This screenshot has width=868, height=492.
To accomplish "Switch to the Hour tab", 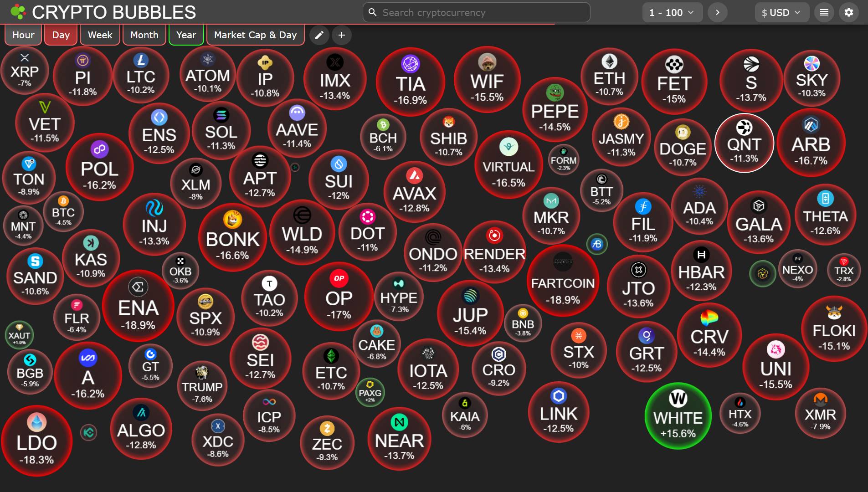I will tap(23, 35).
